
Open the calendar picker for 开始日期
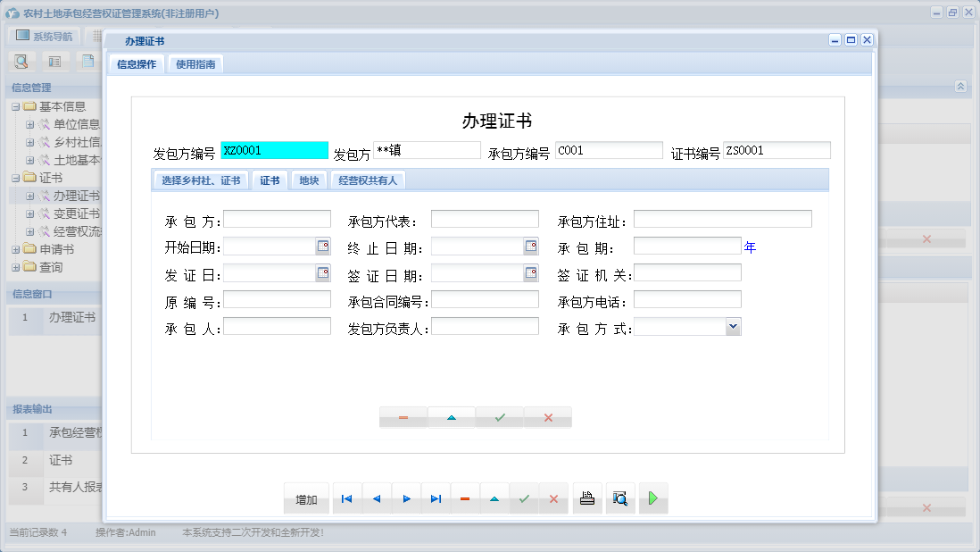[322, 246]
